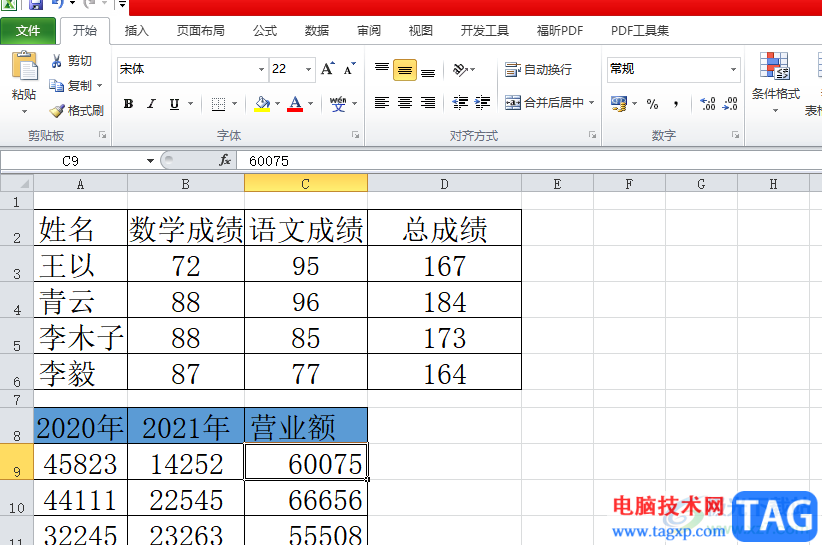
Task: Decrease decimal places
Action: [730, 104]
